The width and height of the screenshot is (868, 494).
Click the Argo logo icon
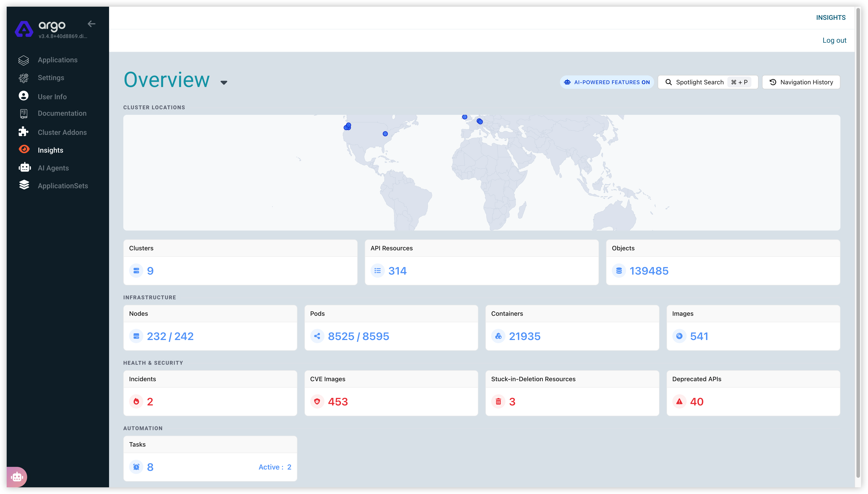(24, 29)
